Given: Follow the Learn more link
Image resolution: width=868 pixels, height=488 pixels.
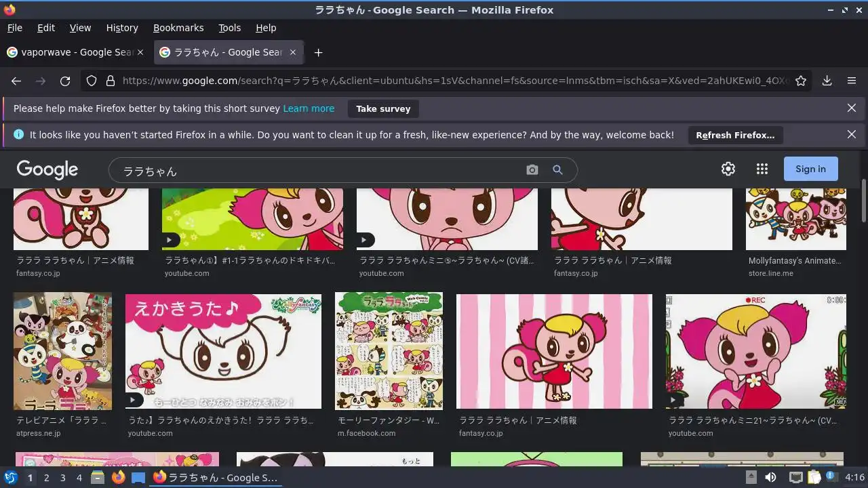Looking at the screenshot, I should [x=309, y=108].
